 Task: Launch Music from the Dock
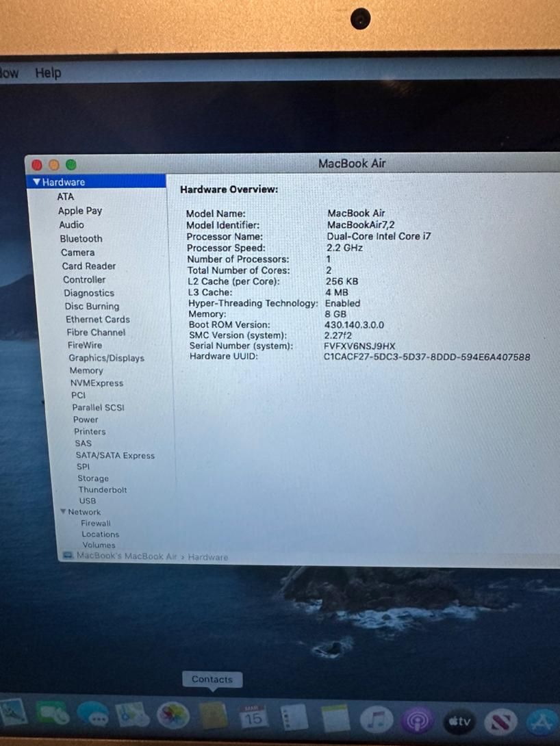pyautogui.click(x=377, y=719)
